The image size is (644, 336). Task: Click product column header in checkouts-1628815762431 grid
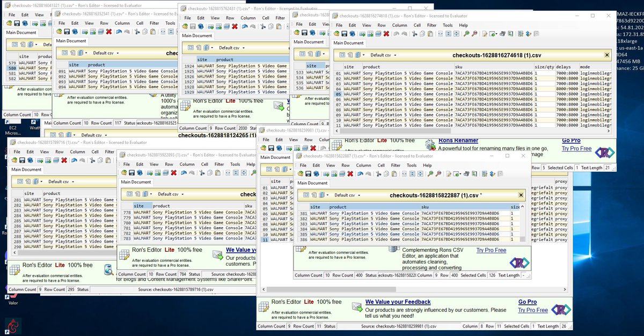(252, 60)
